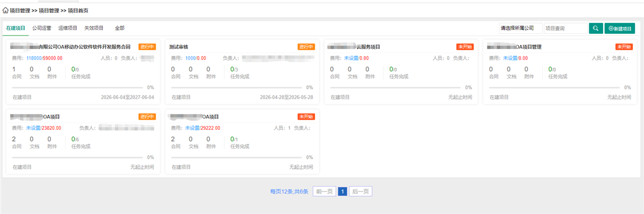Click the 1000 budget in 测试审核 card

click(190, 58)
